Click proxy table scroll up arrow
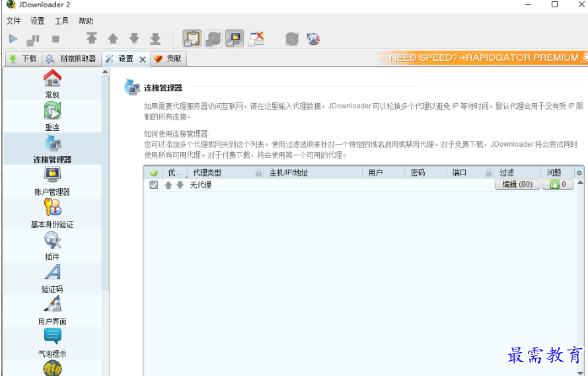 580,183
